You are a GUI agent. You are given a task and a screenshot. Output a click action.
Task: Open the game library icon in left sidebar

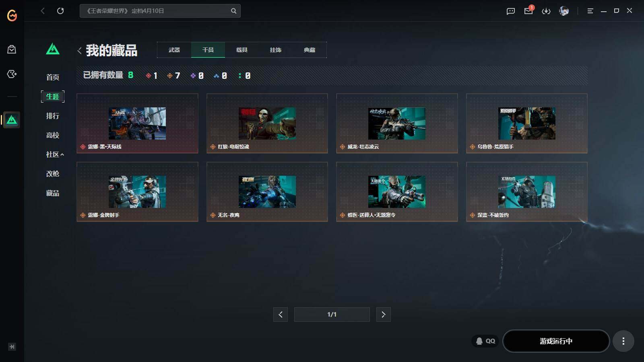pyautogui.click(x=12, y=74)
